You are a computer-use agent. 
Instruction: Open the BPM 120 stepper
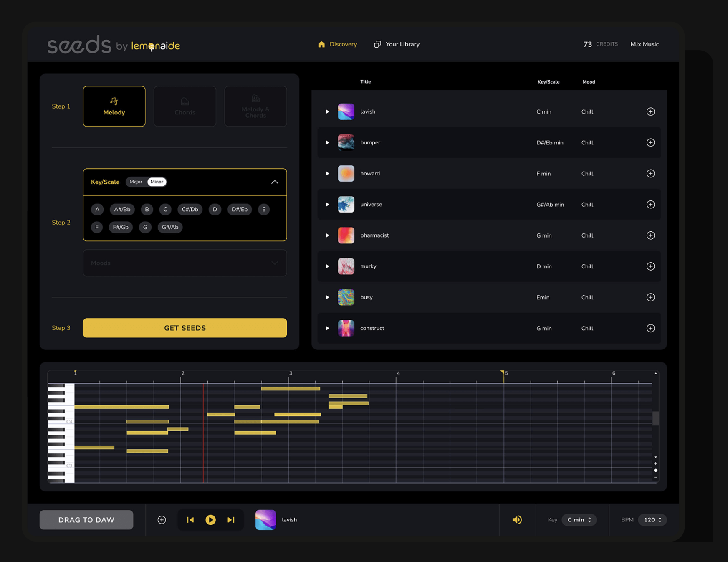[x=652, y=520]
